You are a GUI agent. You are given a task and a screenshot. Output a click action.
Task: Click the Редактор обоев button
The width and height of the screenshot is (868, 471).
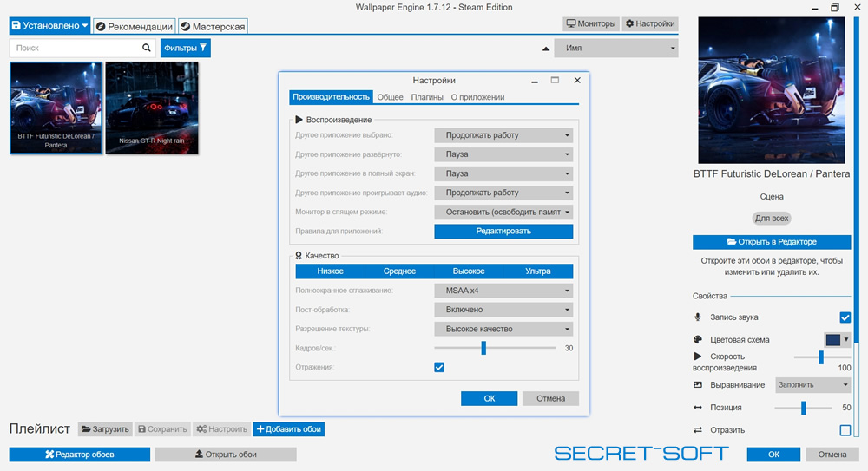[x=80, y=455]
